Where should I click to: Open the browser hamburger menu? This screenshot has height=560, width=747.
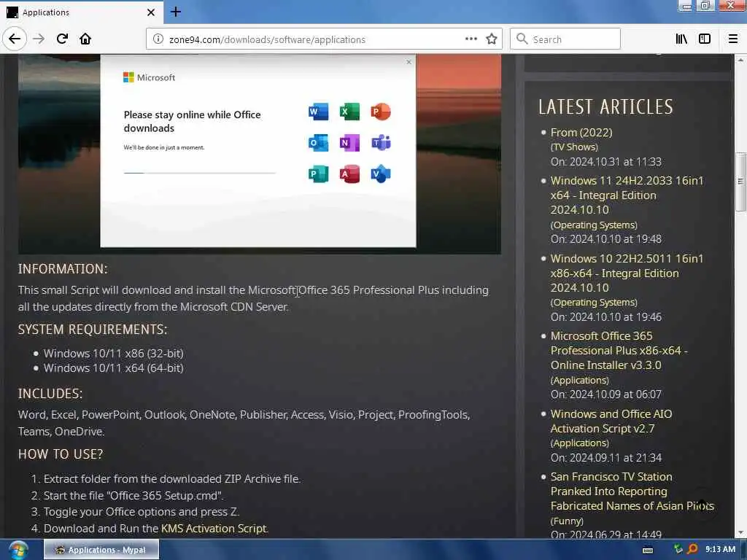[732, 39]
